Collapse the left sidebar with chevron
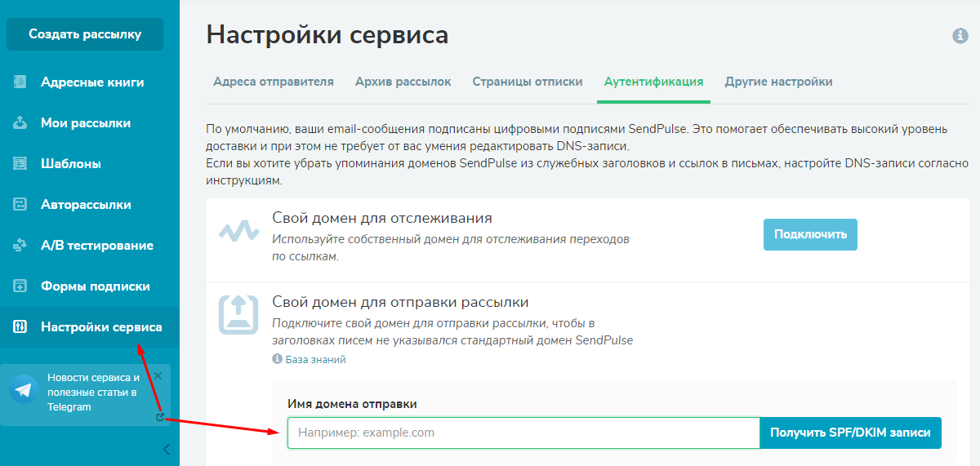 167,449
